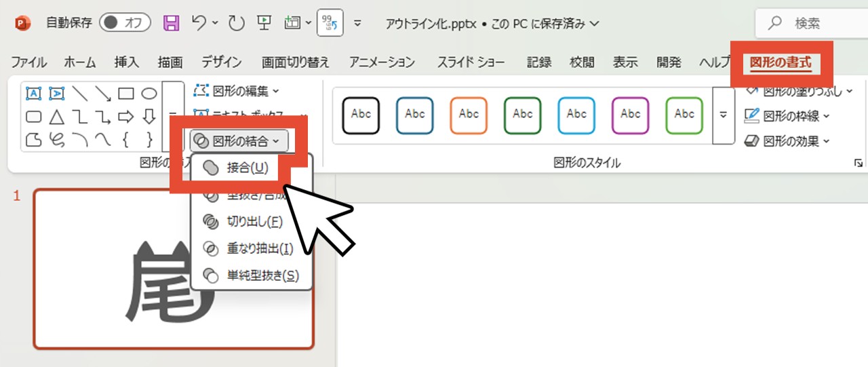Open the 開発 tab
Viewport: 868px width, 367px height.
[669, 62]
